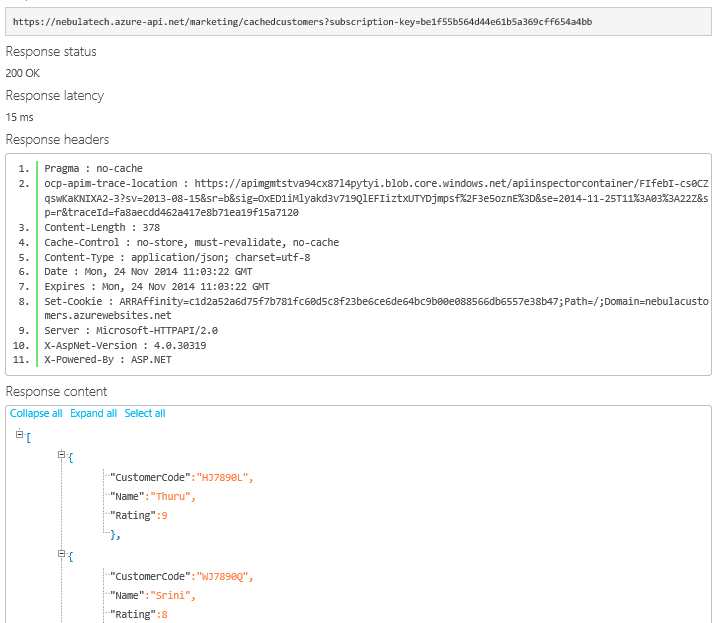Click the Expand all link
720x623 pixels.
[x=93, y=413]
